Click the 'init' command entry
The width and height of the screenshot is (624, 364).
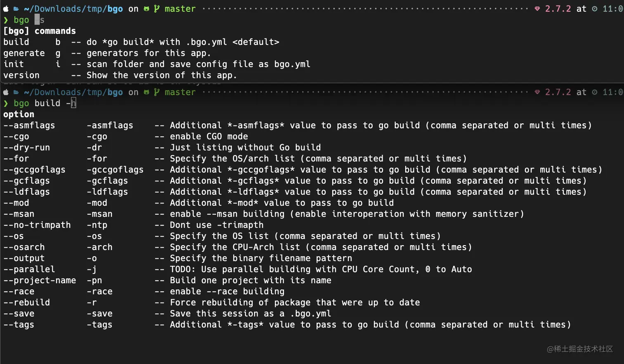click(14, 64)
